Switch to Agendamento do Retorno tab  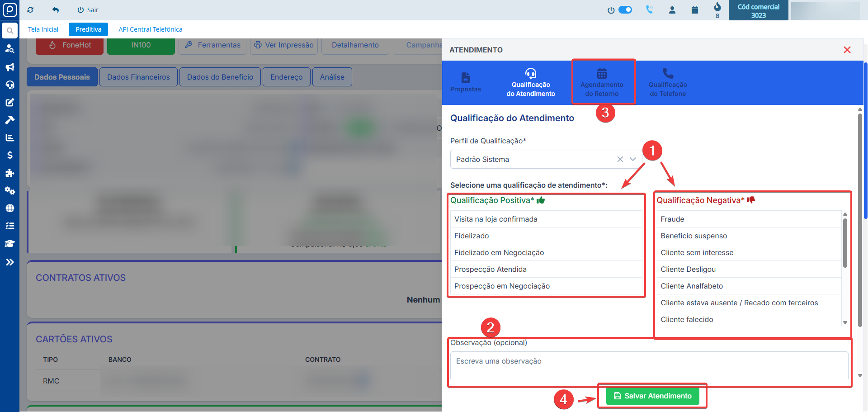[602, 82]
